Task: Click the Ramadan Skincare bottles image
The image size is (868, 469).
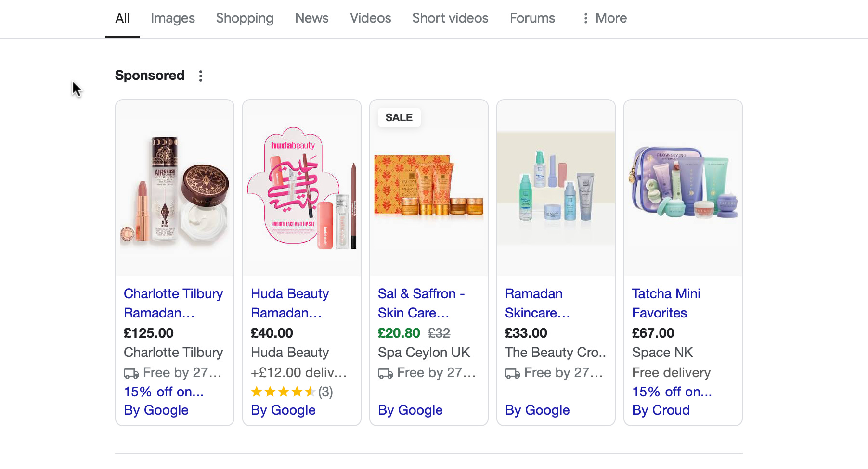Action: (x=556, y=189)
